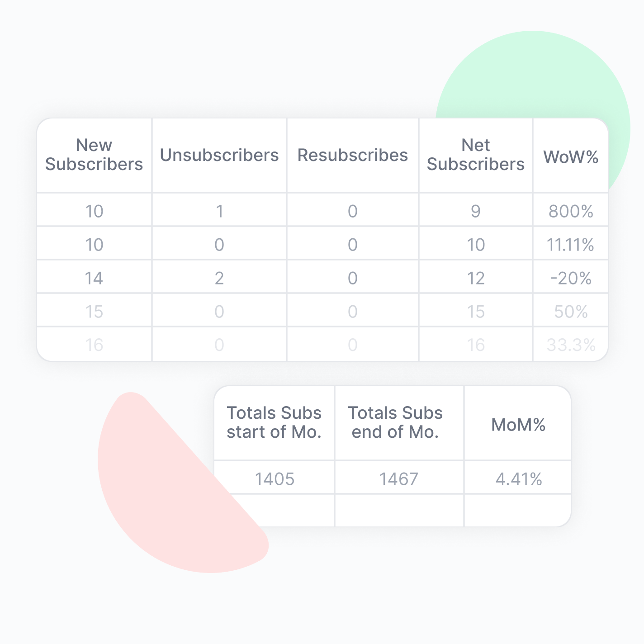Select the Totals Subs end of Mo. header

click(396, 422)
